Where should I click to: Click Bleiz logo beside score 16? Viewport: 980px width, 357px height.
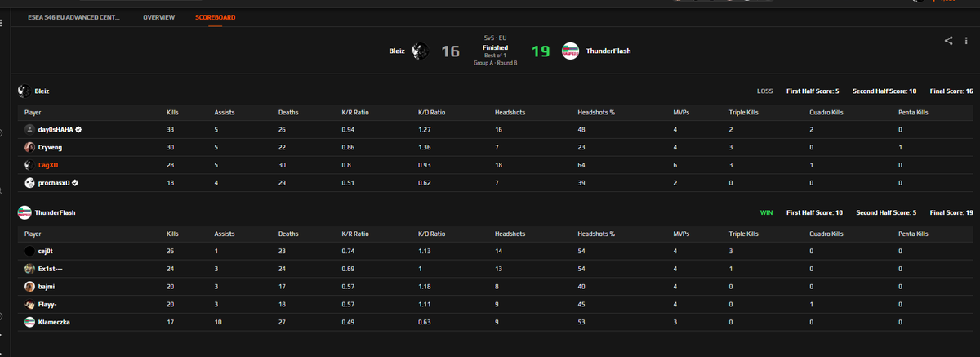421,51
